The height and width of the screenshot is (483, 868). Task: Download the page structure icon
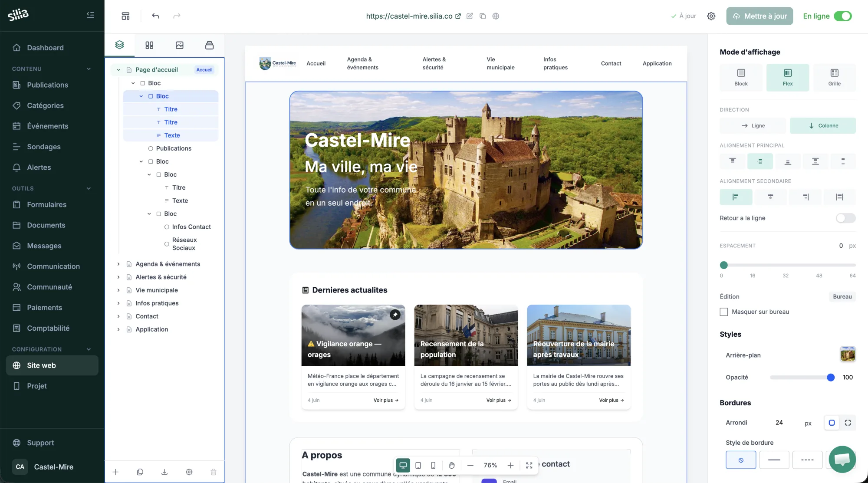(164, 472)
